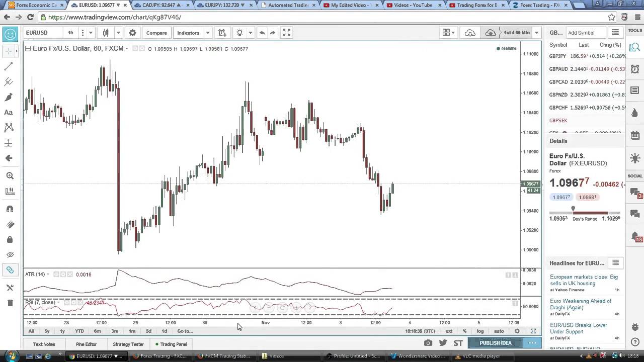Viewport: 644px width, 362px height.
Task: Open the watchlist menu list icon
Action: point(615,33)
